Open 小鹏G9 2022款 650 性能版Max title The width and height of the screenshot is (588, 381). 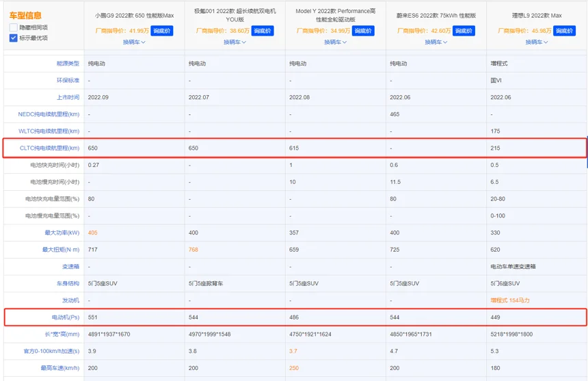(x=134, y=15)
